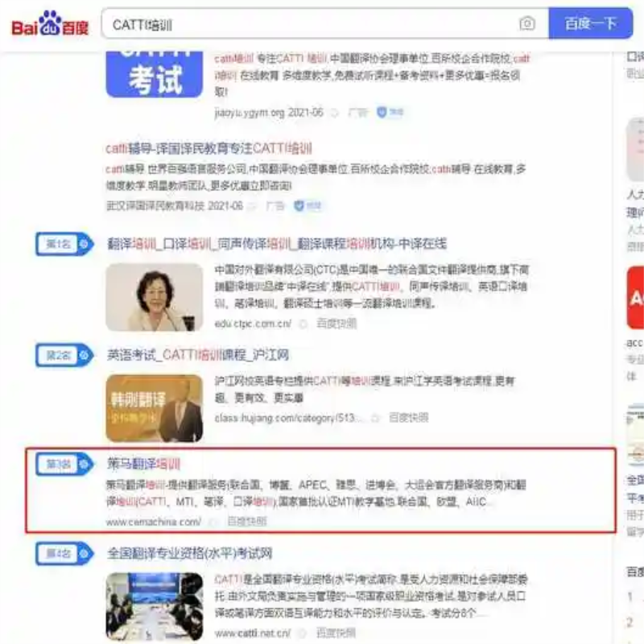Click description text starting 中国对外翻译有限公司(CTC)

tap(371, 287)
